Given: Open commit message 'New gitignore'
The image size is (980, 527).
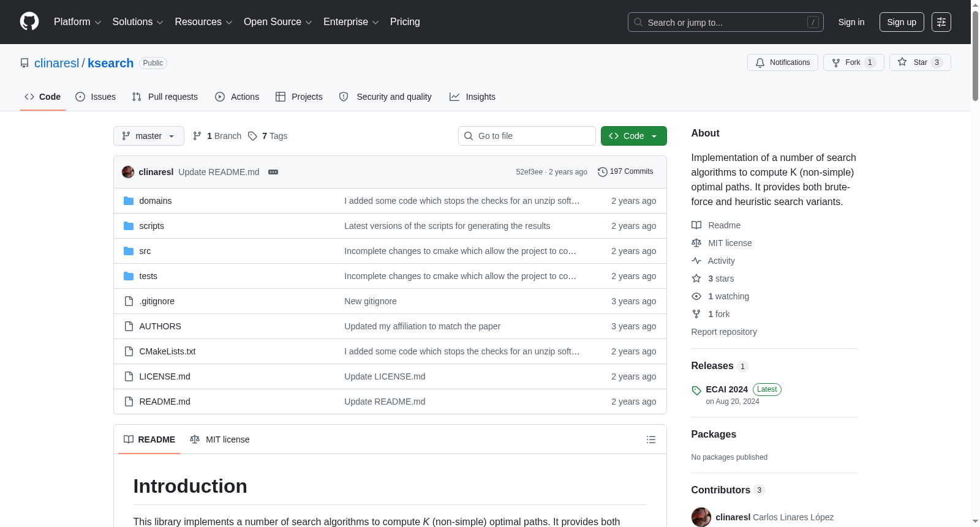Looking at the screenshot, I should pos(371,301).
